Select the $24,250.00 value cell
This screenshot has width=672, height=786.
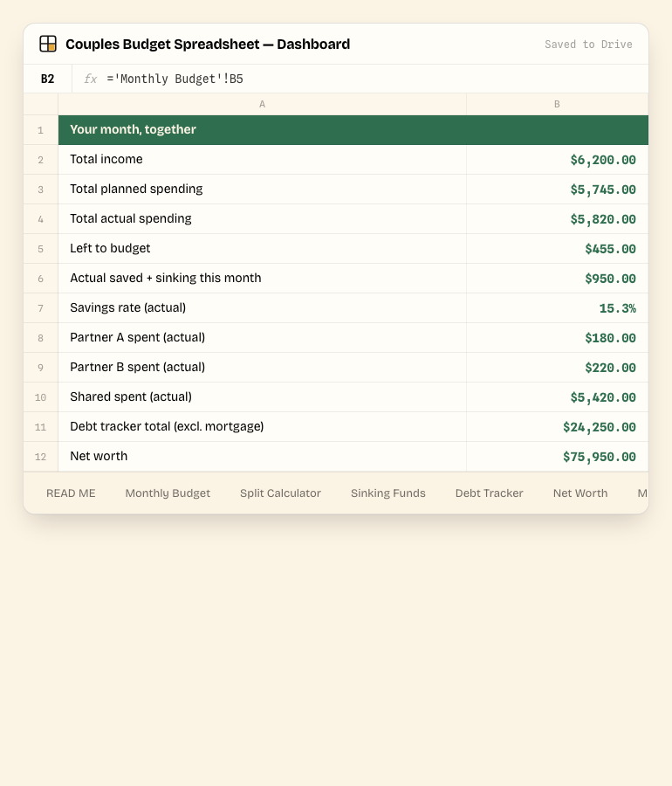(558, 426)
